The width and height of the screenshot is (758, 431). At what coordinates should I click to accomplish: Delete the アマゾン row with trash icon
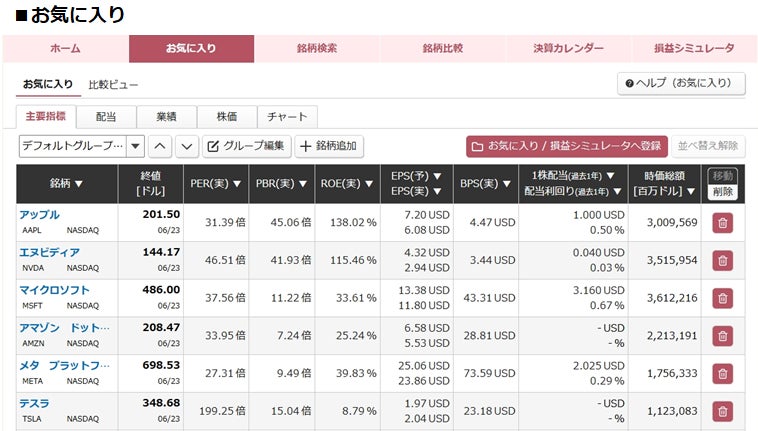[722, 336]
